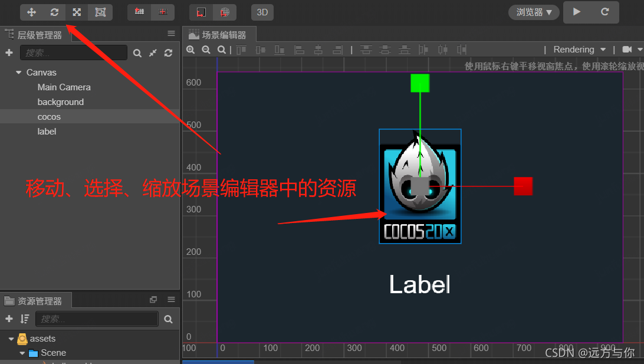Click the green Y-axis gizmo handle
The image size is (644, 364).
click(420, 83)
